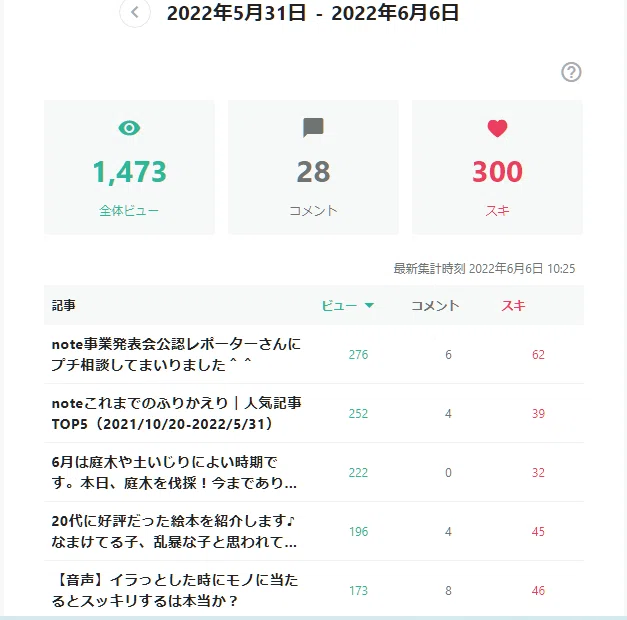Image resolution: width=627 pixels, height=620 pixels.
Task: Select the green eye total views icon
Action: click(129, 128)
